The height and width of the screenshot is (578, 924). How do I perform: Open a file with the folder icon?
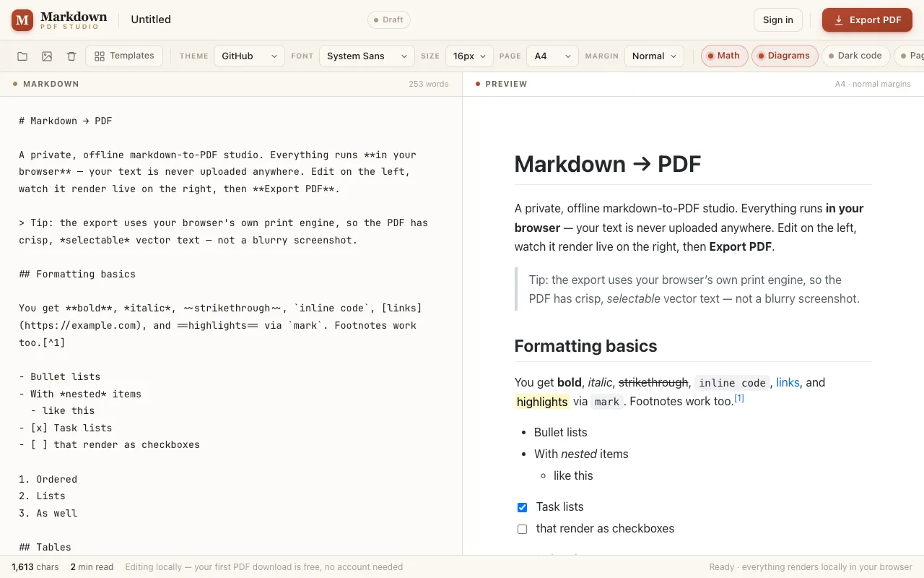22,56
